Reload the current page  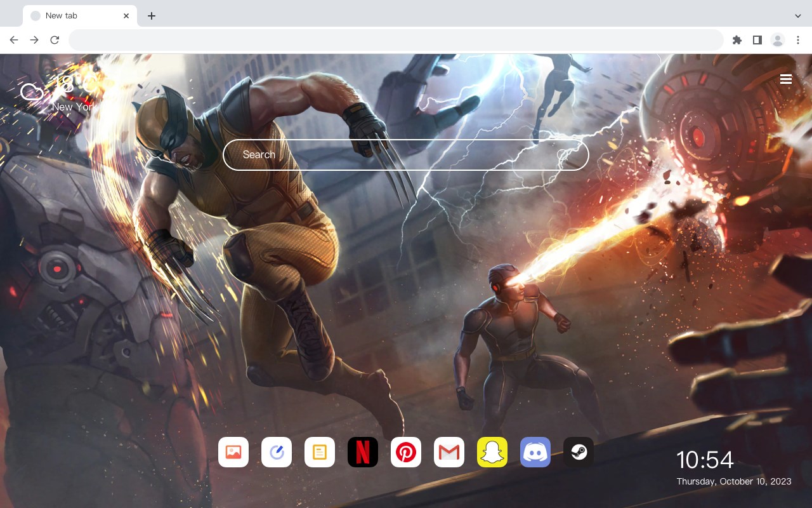(x=55, y=40)
